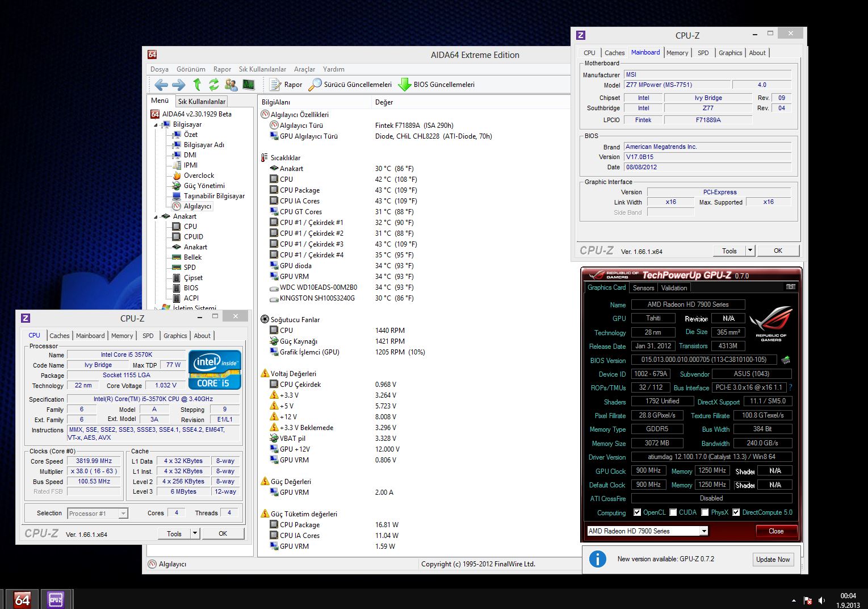868x609 pixels.
Task: Open Memory tab in Mainboard CPU-Z window
Action: [x=677, y=53]
